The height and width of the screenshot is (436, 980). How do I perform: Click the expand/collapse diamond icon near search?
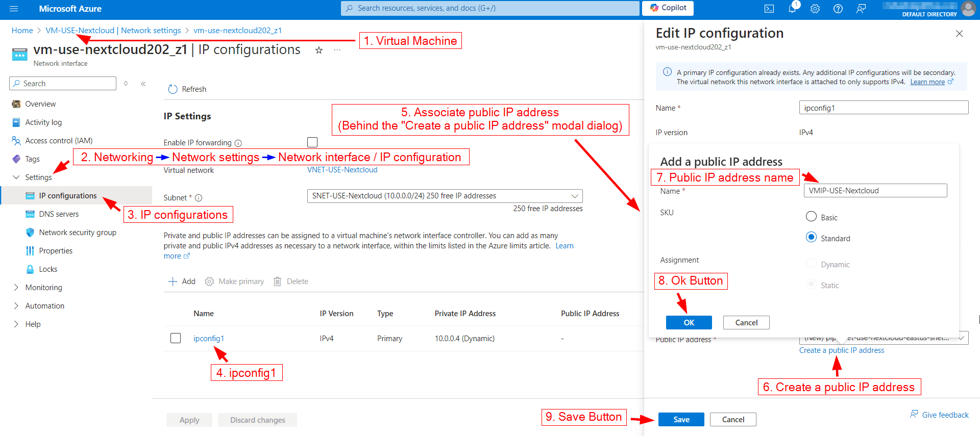coord(126,84)
